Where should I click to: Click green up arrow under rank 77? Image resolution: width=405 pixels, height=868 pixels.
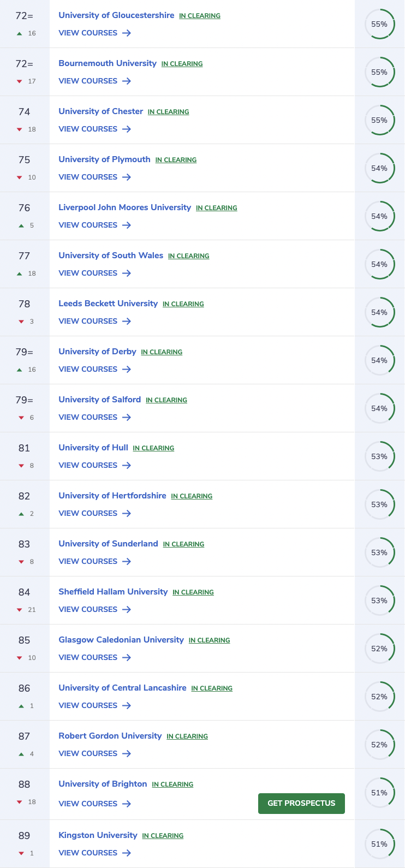[20, 274]
